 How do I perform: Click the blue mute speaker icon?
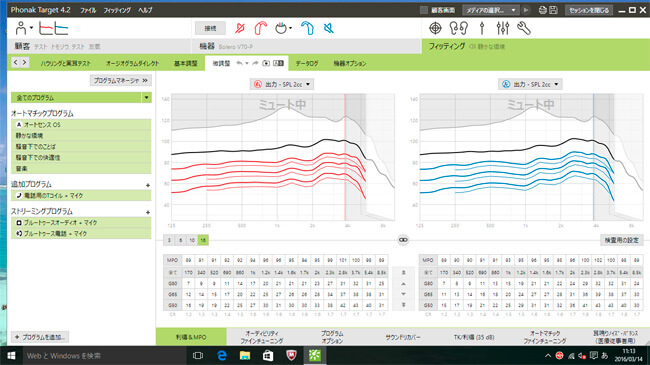tap(329, 28)
